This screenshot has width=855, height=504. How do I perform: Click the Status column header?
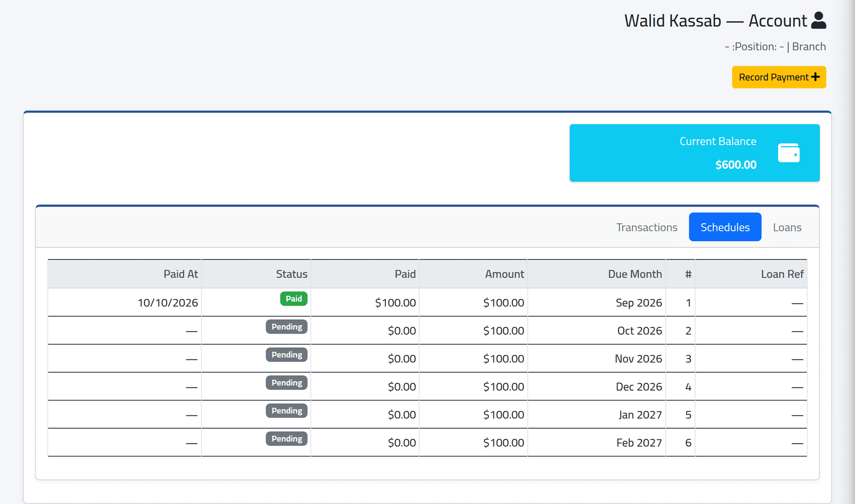pos(292,274)
